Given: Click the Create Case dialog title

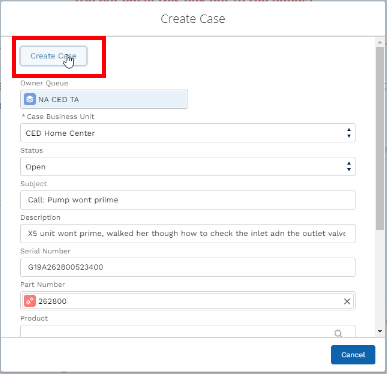Looking at the screenshot, I should pos(193,19).
